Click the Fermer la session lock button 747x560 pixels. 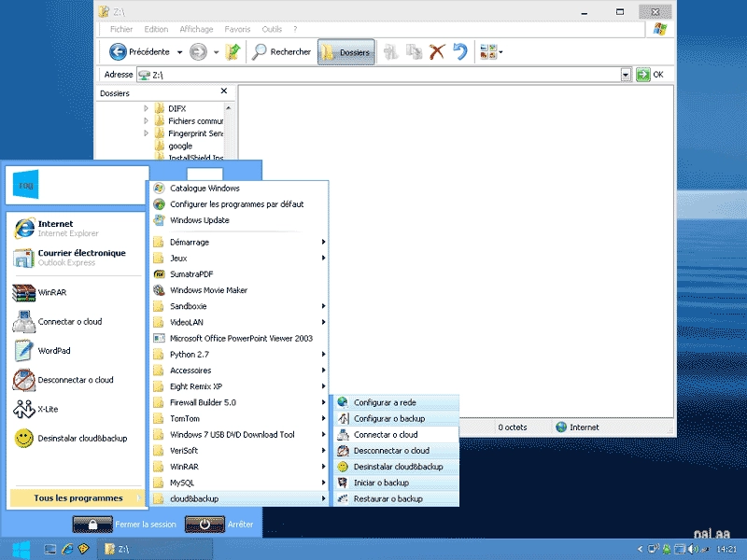coord(92,525)
